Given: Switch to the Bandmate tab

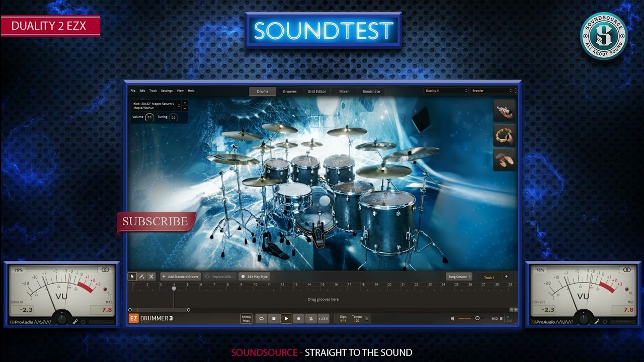Looking at the screenshot, I should point(371,91).
